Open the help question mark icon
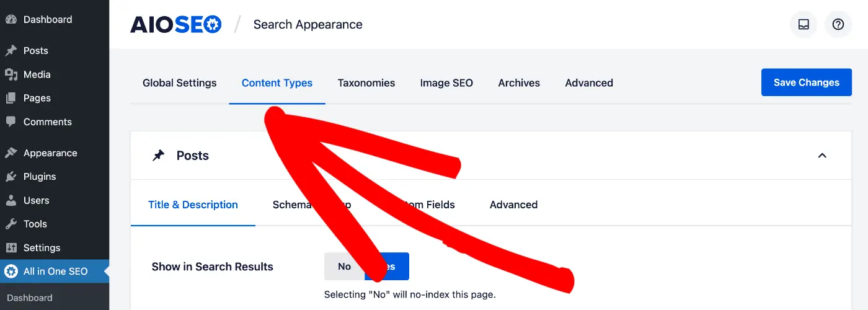The width and height of the screenshot is (868, 310). (838, 24)
